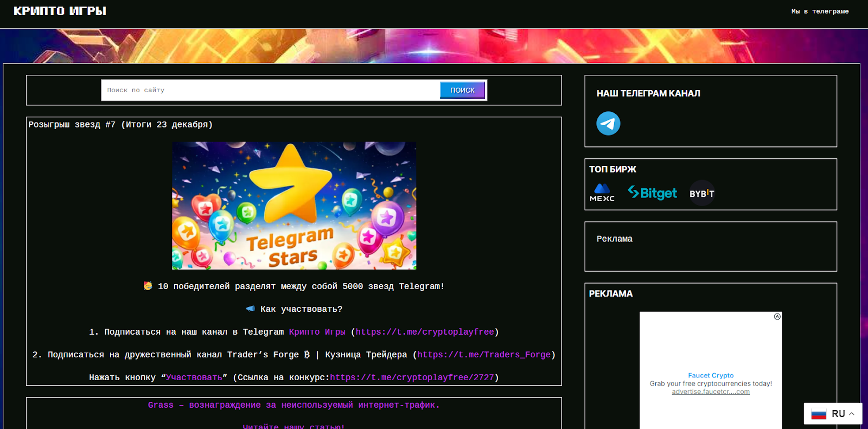Open the Faucet Crypto ad title
The image size is (868, 429).
click(x=711, y=375)
